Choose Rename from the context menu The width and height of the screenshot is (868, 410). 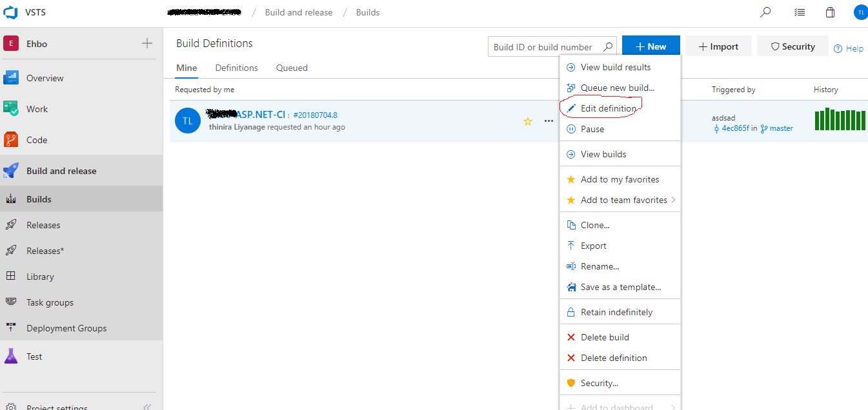point(620,266)
